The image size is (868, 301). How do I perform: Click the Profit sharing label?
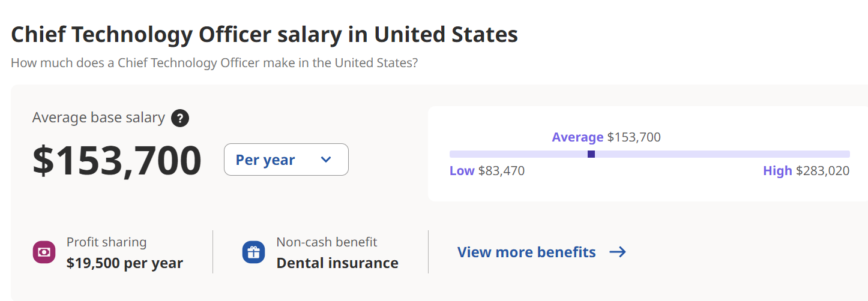point(106,242)
